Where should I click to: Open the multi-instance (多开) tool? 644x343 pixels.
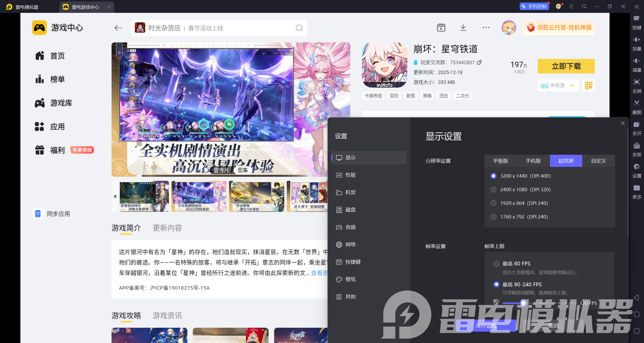pyautogui.click(x=636, y=124)
